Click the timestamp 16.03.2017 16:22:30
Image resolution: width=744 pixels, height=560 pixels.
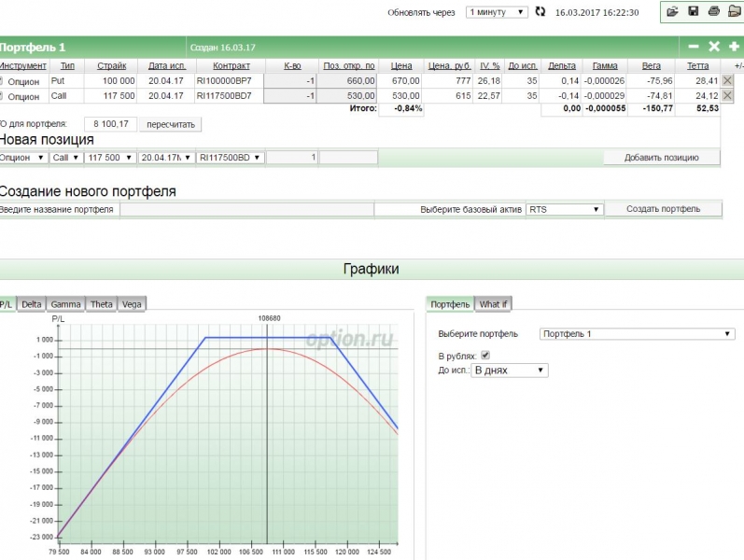(597, 13)
